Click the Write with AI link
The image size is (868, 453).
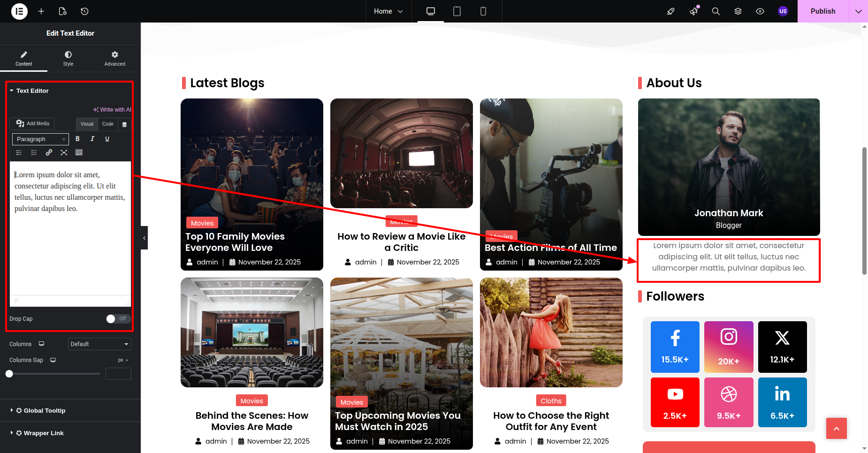click(x=113, y=110)
